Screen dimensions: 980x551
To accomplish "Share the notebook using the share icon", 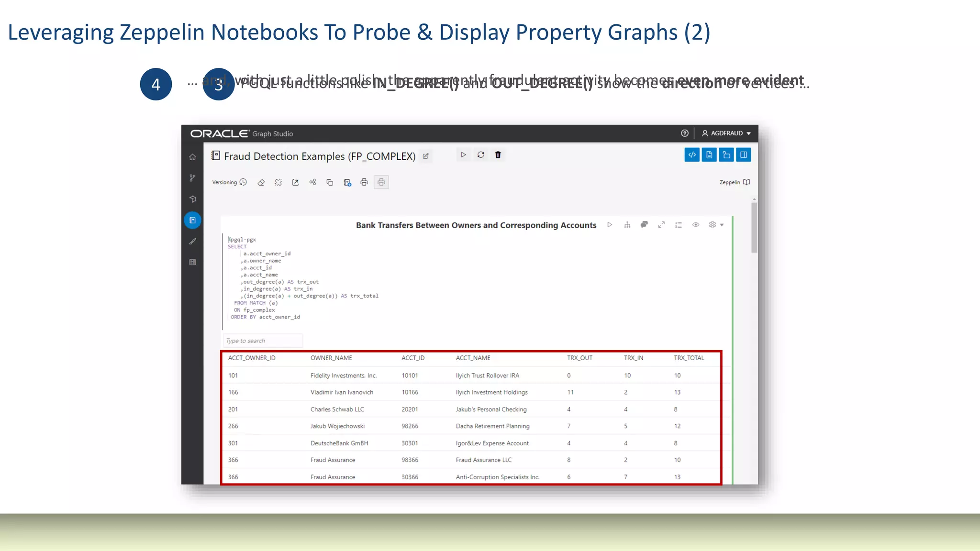I will click(x=312, y=182).
